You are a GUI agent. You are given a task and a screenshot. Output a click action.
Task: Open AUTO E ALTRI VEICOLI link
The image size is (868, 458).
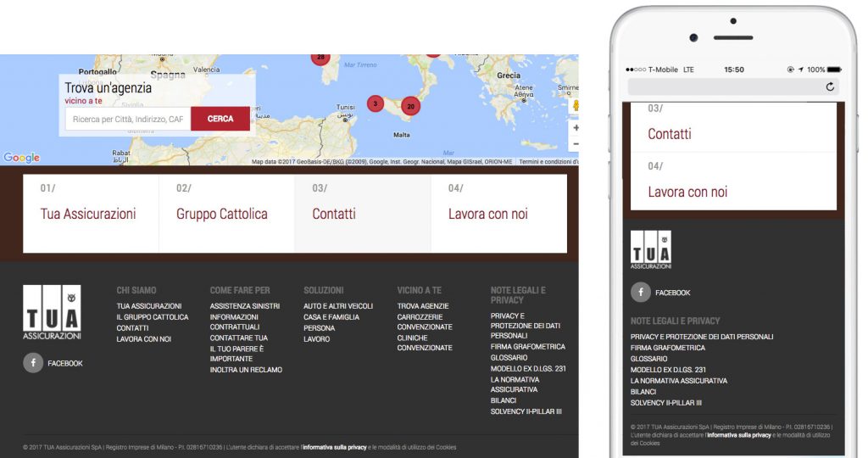click(338, 306)
